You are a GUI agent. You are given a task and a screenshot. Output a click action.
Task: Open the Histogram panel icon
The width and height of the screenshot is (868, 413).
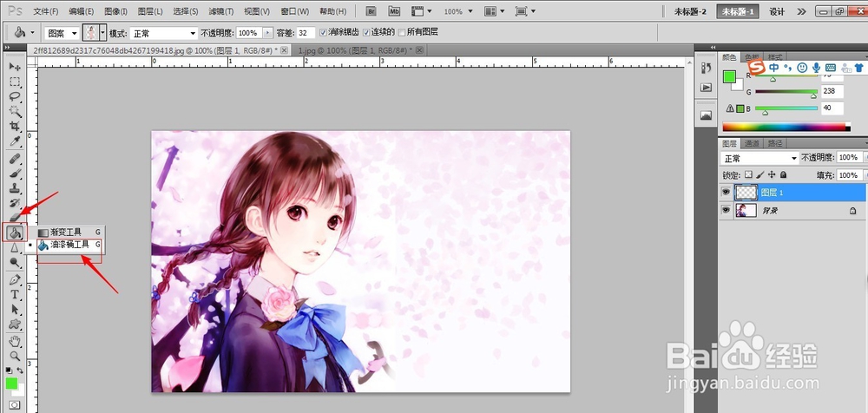[x=706, y=115]
